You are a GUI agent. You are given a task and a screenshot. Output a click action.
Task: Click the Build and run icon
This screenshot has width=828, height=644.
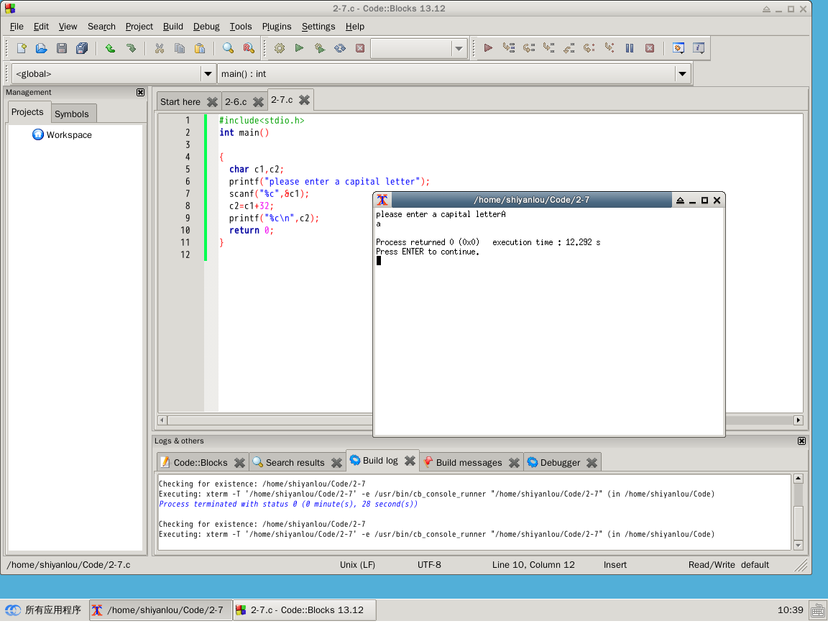click(319, 49)
